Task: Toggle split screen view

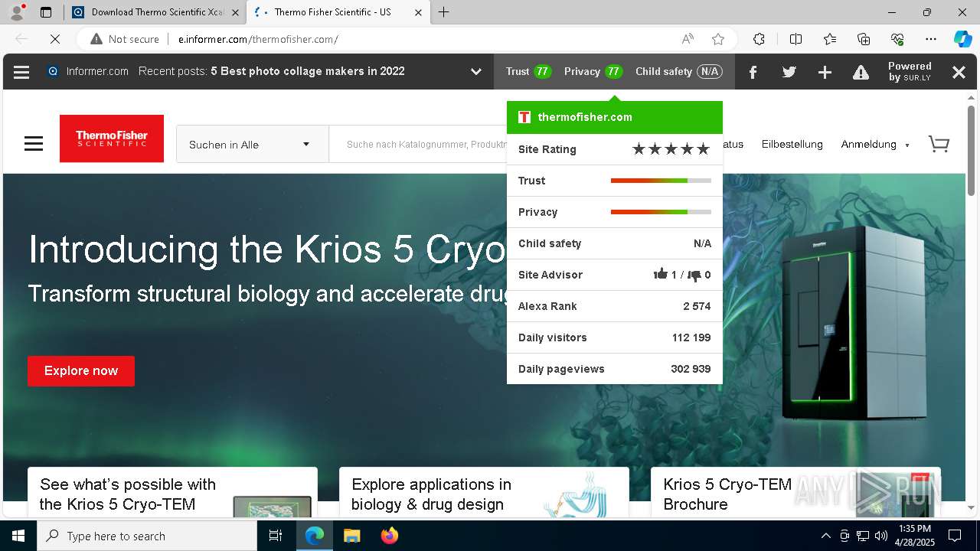Action: pos(795,39)
